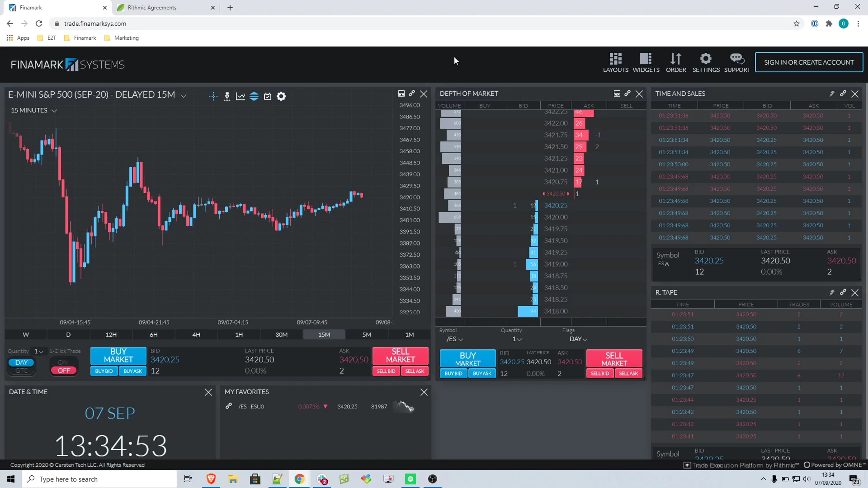Viewport: 868px width, 488px height.
Task: Click the chart panel layout icon
Action: (x=401, y=94)
